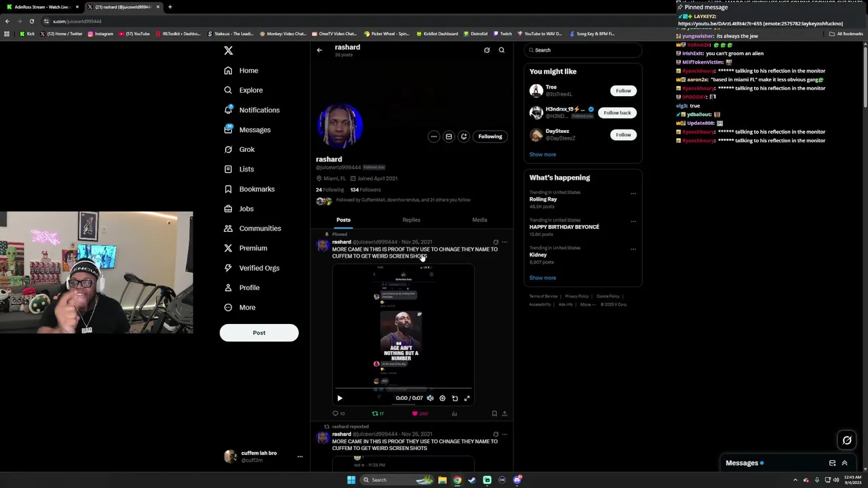The height and width of the screenshot is (488, 868).
Task: Open three-dot menu on the reposted post
Action: pyautogui.click(x=504, y=434)
